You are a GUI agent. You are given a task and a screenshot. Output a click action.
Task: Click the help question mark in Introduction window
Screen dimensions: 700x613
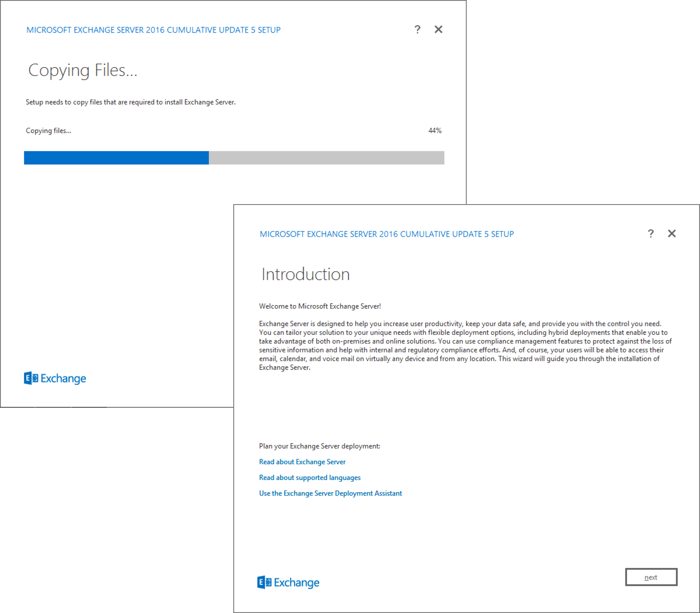click(x=650, y=233)
